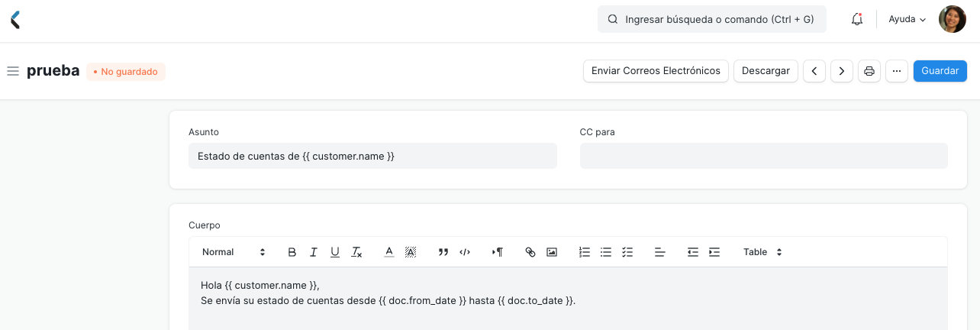Insert an image in the body

tap(552, 252)
